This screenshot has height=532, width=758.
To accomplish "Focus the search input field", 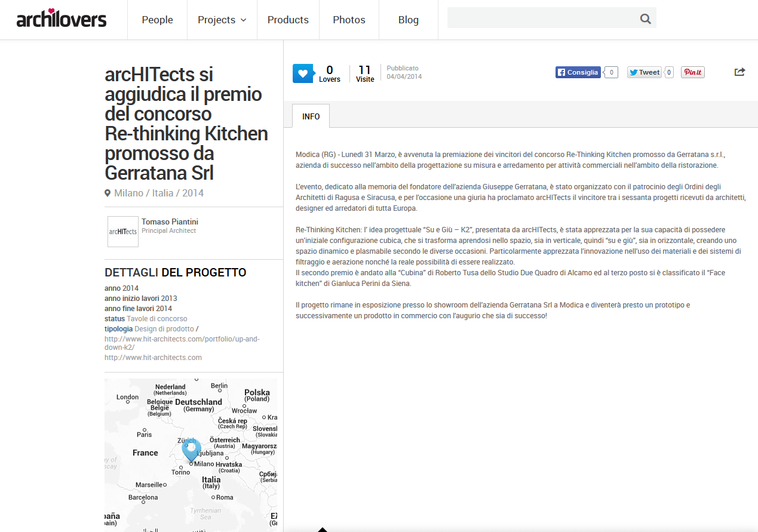I will pyautogui.click(x=542, y=18).
